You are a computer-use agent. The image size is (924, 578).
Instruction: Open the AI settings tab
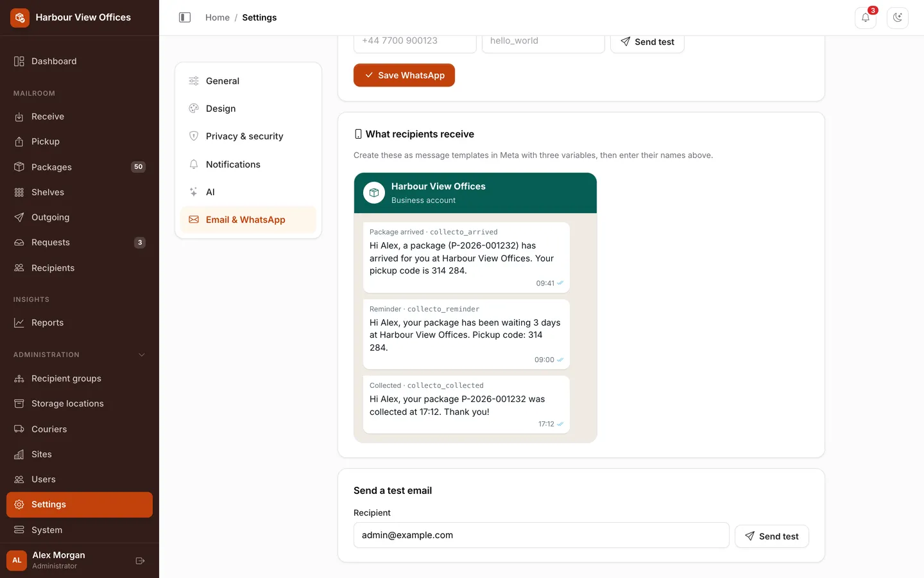(x=248, y=192)
